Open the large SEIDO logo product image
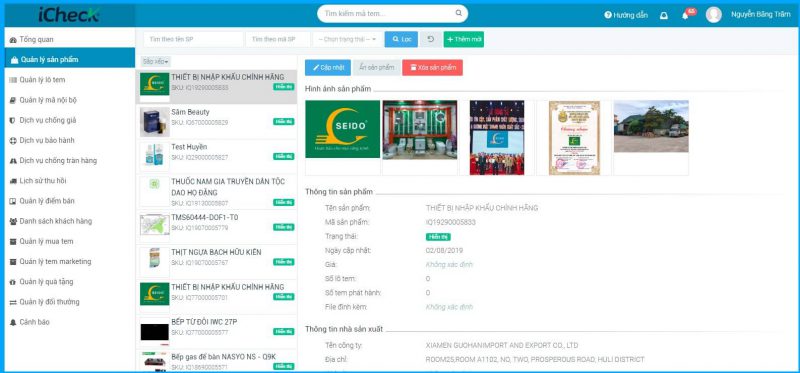 pyautogui.click(x=342, y=129)
